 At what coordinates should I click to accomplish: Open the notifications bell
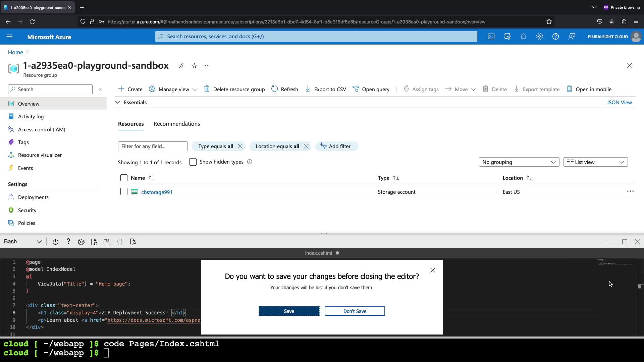point(523,37)
